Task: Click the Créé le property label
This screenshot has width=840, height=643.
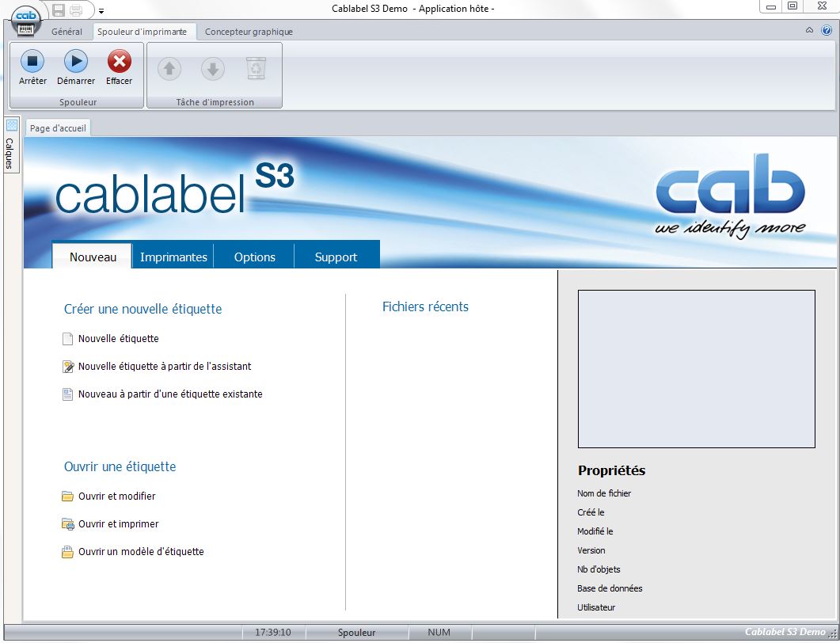Action: click(x=591, y=512)
